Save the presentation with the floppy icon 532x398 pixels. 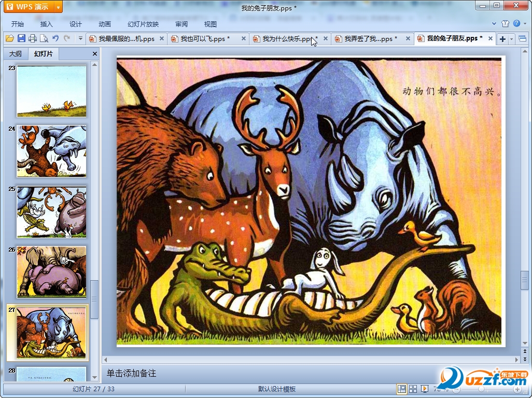tap(21, 38)
